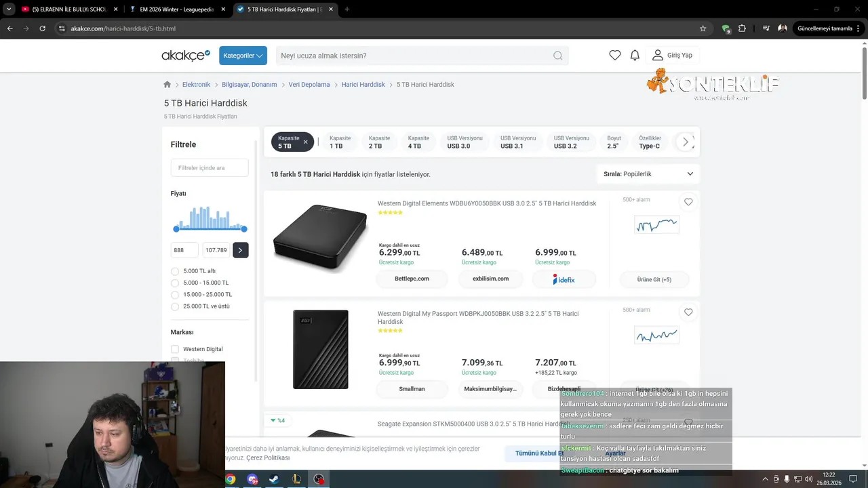Bookmark this page star icon
Image resolution: width=868 pixels, height=488 pixels.
[703, 28]
